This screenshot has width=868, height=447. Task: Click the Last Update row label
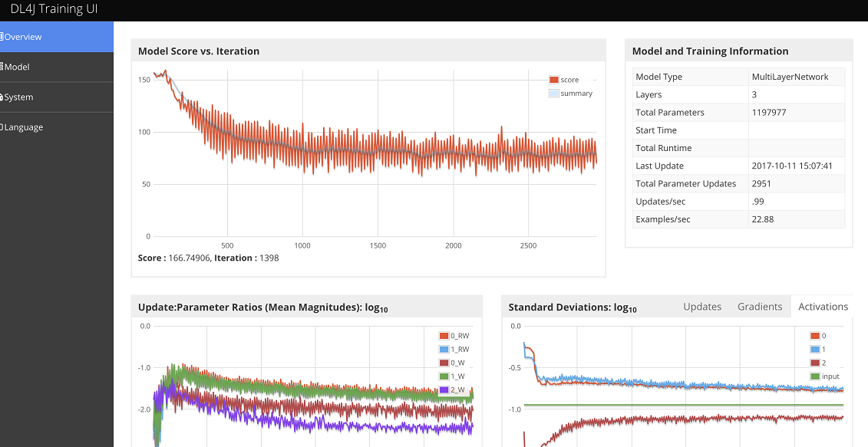point(660,166)
